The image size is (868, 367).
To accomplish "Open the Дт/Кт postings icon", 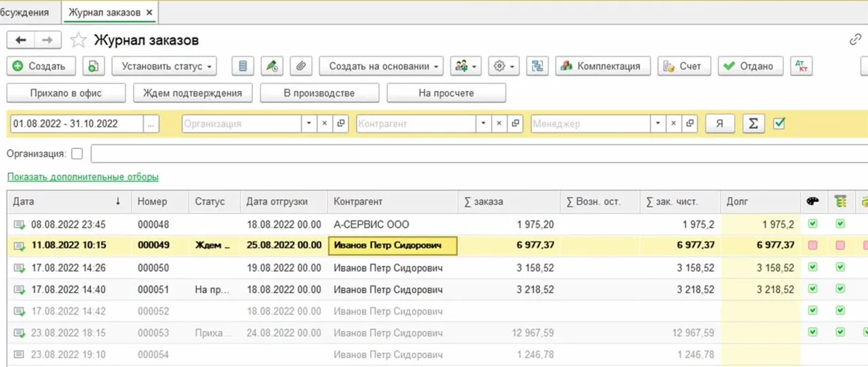I will [x=802, y=66].
